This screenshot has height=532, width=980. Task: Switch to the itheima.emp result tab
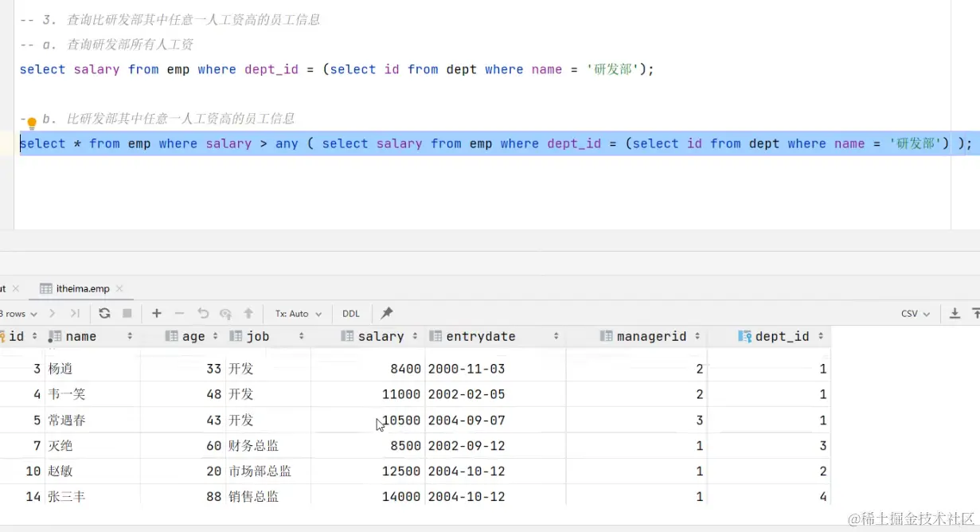[x=83, y=288]
